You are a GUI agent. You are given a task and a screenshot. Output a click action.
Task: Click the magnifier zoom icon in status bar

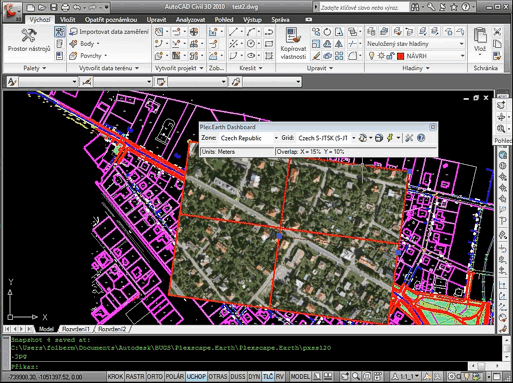(x=356, y=377)
